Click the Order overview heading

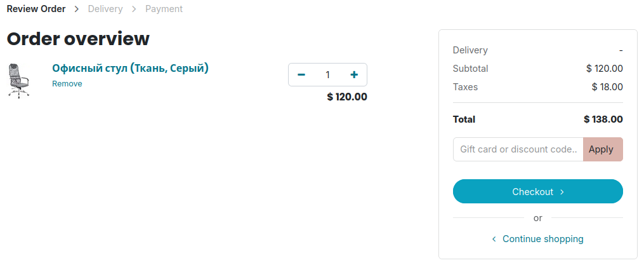point(78,39)
